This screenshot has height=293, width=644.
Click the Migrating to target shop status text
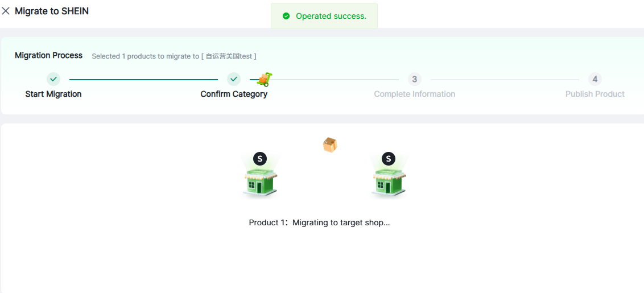coord(319,222)
